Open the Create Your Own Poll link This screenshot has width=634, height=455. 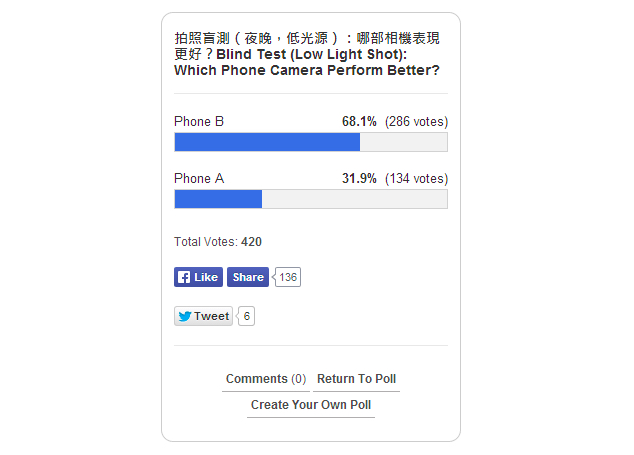click(x=311, y=405)
